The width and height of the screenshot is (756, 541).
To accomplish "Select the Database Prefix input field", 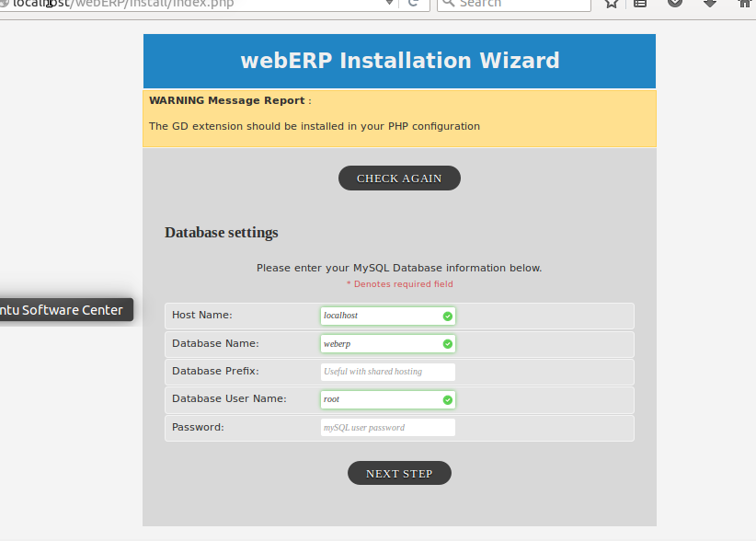I will coord(387,372).
